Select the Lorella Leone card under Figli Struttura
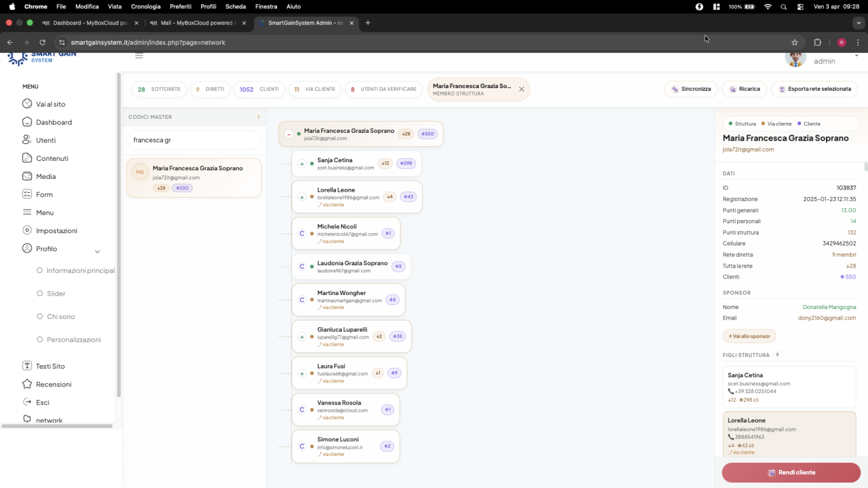 pos(789,434)
